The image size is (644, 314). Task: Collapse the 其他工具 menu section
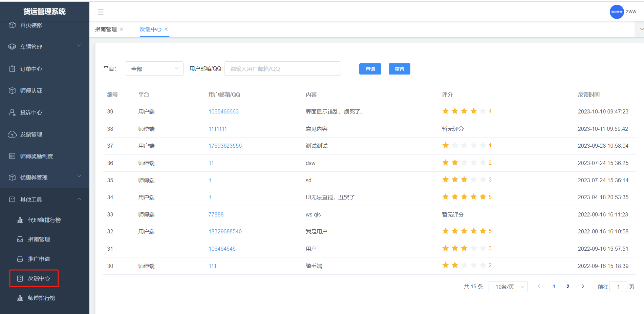79,199
